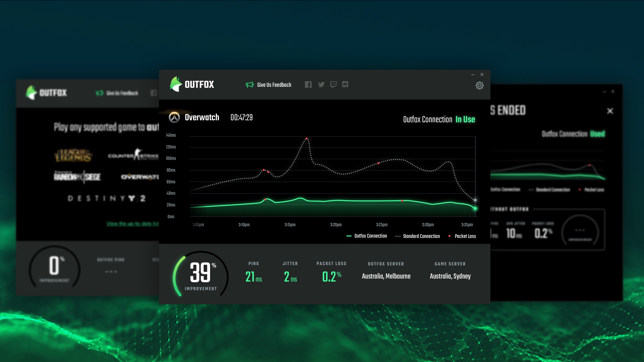Viewport: 644px width, 362px height.
Task: Click the Outfox fox logo
Action: [x=176, y=84]
